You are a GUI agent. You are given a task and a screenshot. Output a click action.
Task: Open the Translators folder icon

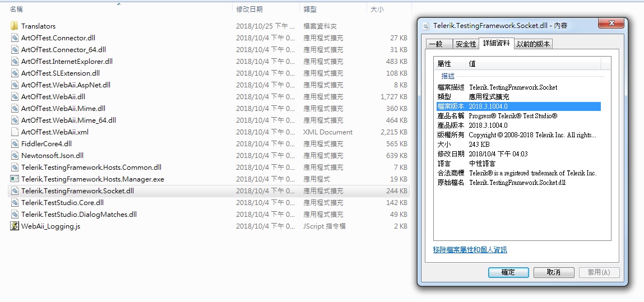[x=15, y=26]
